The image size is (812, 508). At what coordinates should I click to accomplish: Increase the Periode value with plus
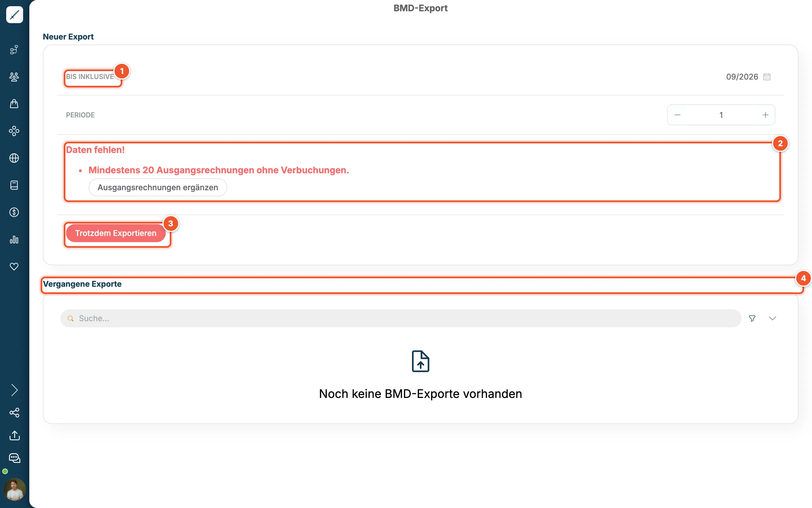point(765,115)
